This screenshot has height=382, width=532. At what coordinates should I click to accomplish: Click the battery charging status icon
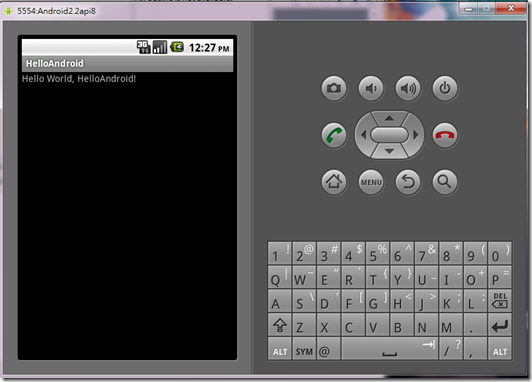pos(177,47)
